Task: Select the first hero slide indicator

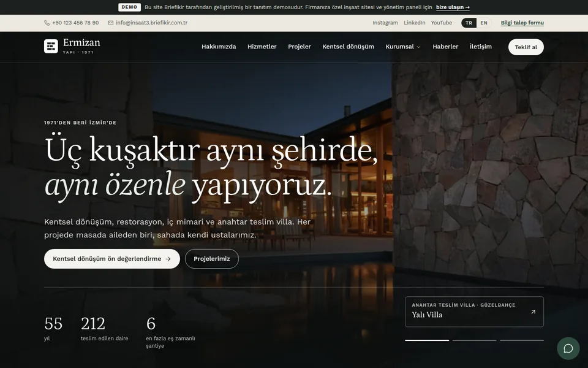Action: coord(427,340)
